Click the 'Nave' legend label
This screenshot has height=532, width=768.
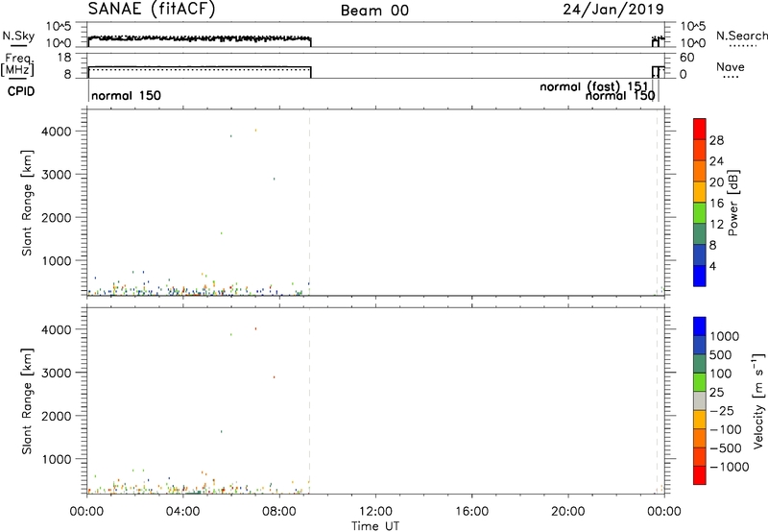731,66
